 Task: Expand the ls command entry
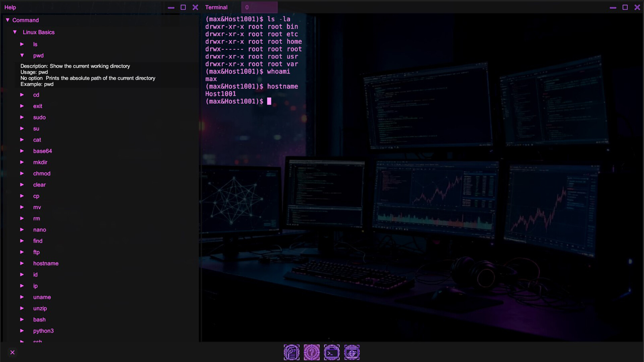pyautogui.click(x=22, y=44)
